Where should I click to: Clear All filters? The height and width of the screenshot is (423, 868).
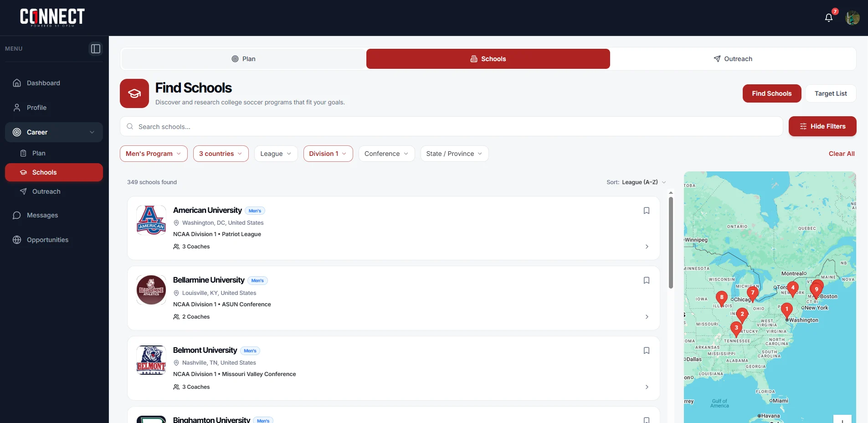click(x=842, y=154)
